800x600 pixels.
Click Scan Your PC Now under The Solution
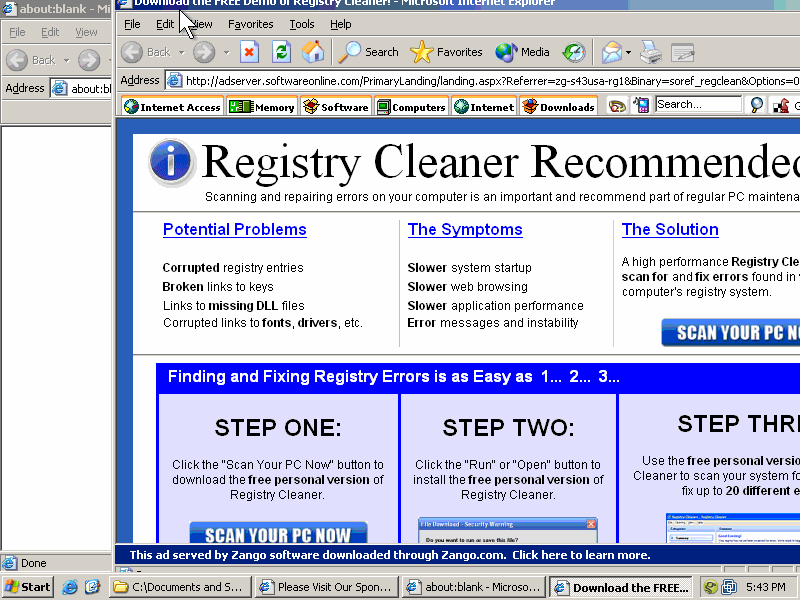pyautogui.click(x=731, y=333)
